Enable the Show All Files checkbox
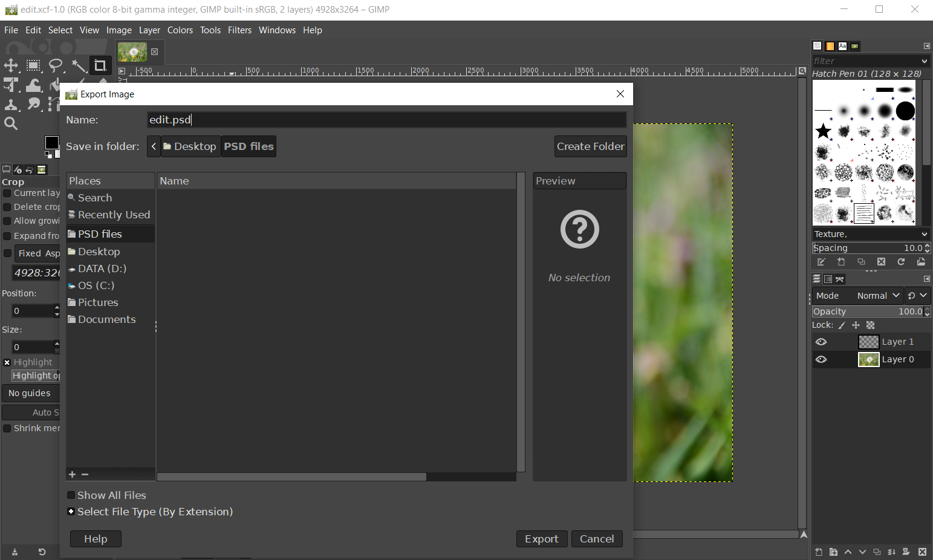Screen dimensions: 933x560 pyautogui.click(x=71, y=495)
